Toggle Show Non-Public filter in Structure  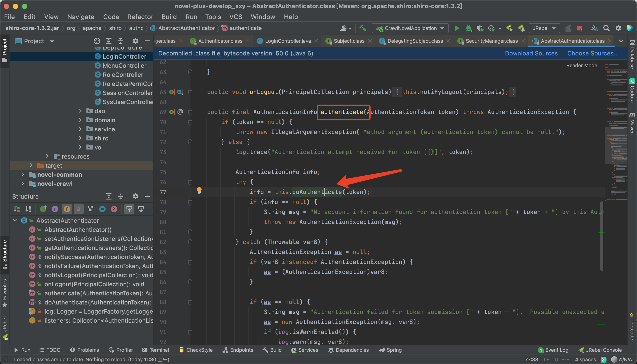tap(78, 209)
